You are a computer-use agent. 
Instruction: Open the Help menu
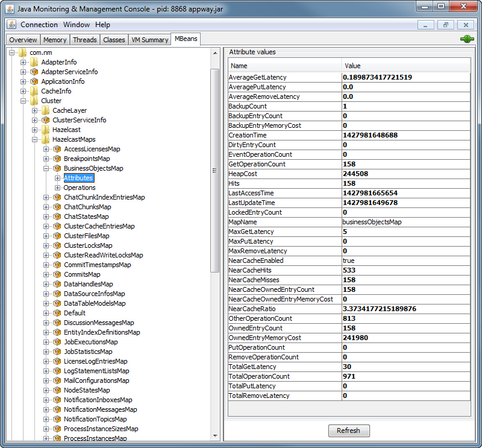pos(102,25)
